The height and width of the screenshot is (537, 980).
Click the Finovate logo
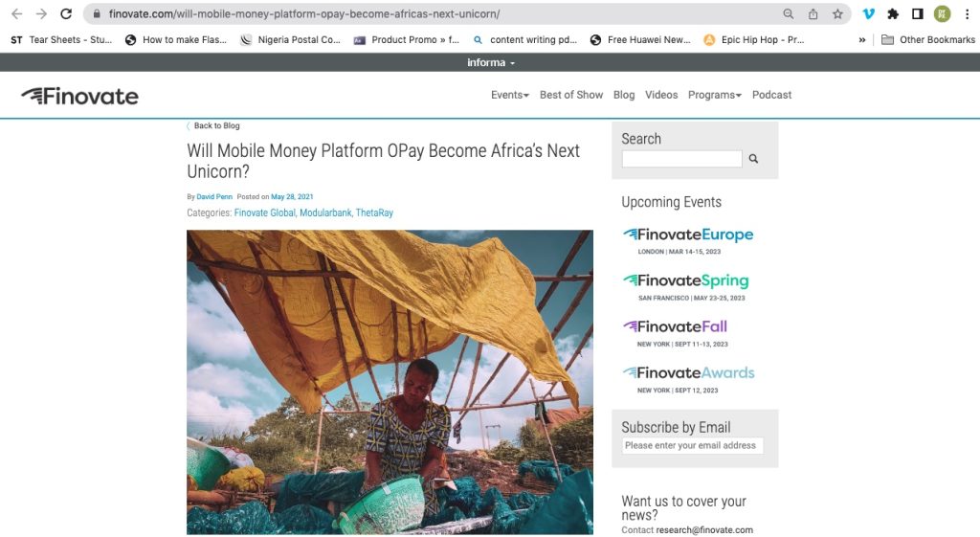point(80,97)
